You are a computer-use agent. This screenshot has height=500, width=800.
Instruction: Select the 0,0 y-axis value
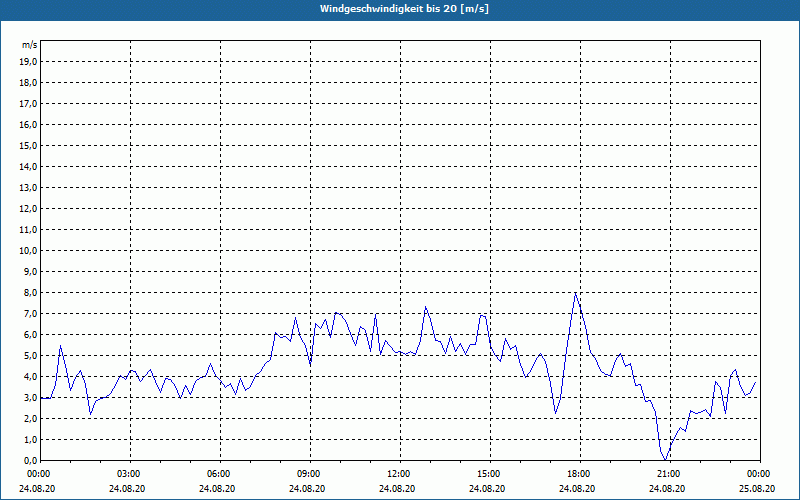(31, 460)
